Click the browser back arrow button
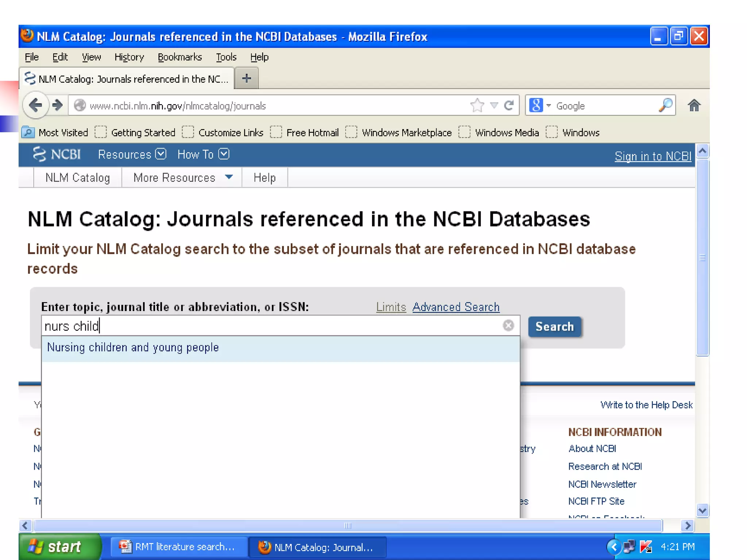 click(35, 106)
